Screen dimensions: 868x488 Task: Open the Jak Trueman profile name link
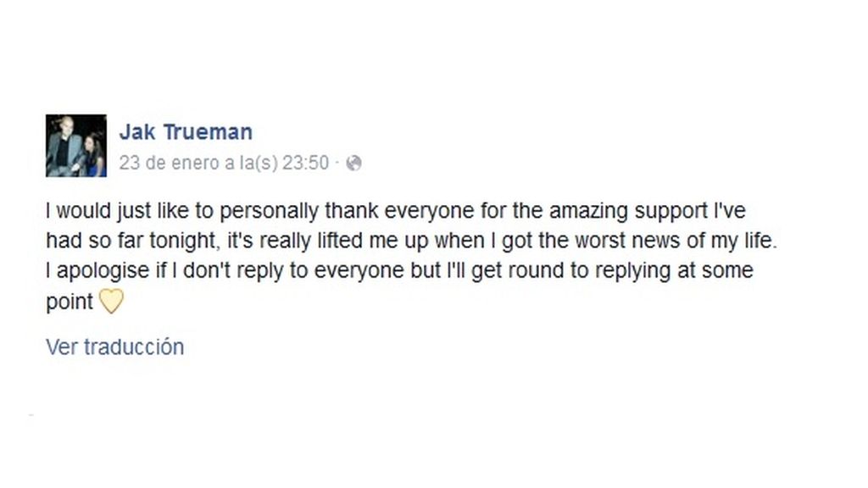tap(186, 132)
